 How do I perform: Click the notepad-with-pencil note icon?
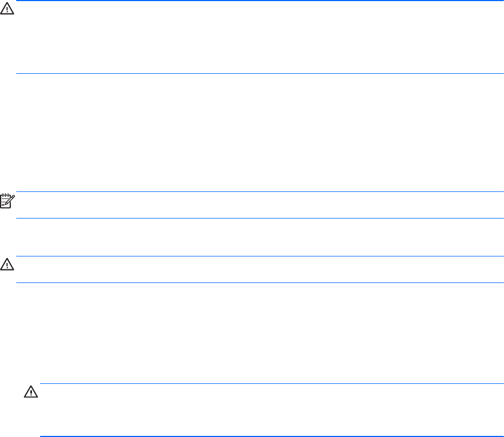coord(7,202)
